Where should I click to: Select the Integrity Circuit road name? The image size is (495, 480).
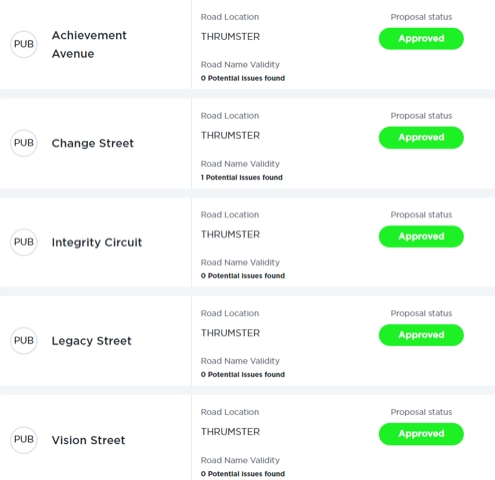[97, 242]
